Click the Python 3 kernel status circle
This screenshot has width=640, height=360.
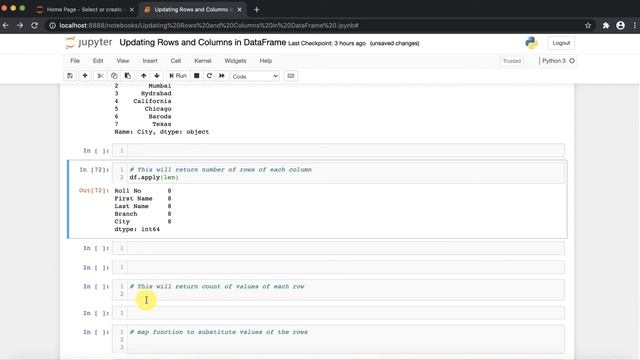coord(572,61)
